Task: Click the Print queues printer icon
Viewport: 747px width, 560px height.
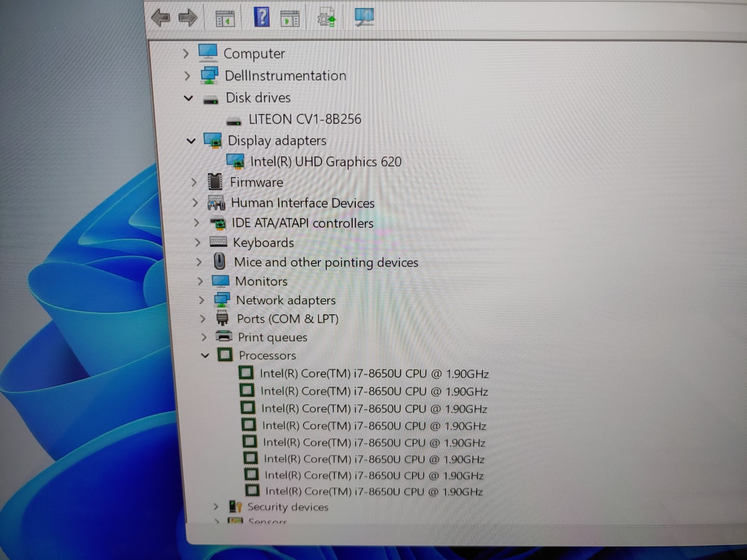Action: click(224, 336)
